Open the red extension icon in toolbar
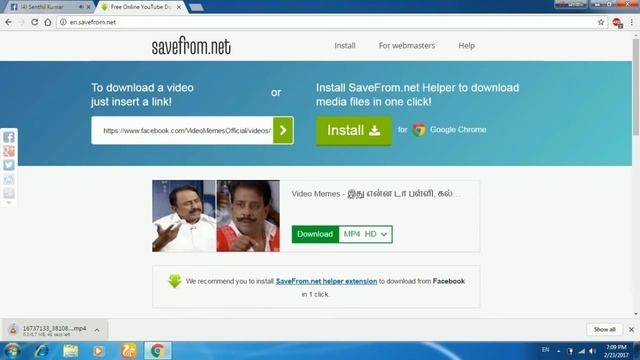The image size is (640, 360). pyautogui.click(x=617, y=23)
